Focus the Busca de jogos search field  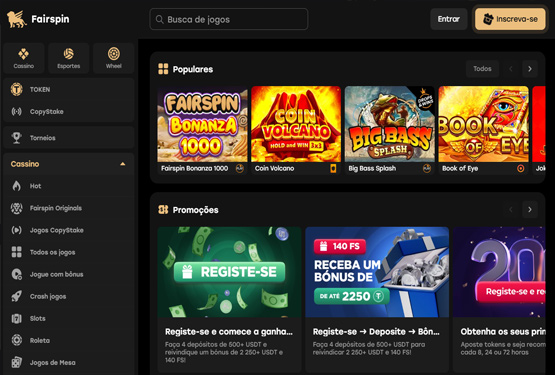tap(229, 19)
